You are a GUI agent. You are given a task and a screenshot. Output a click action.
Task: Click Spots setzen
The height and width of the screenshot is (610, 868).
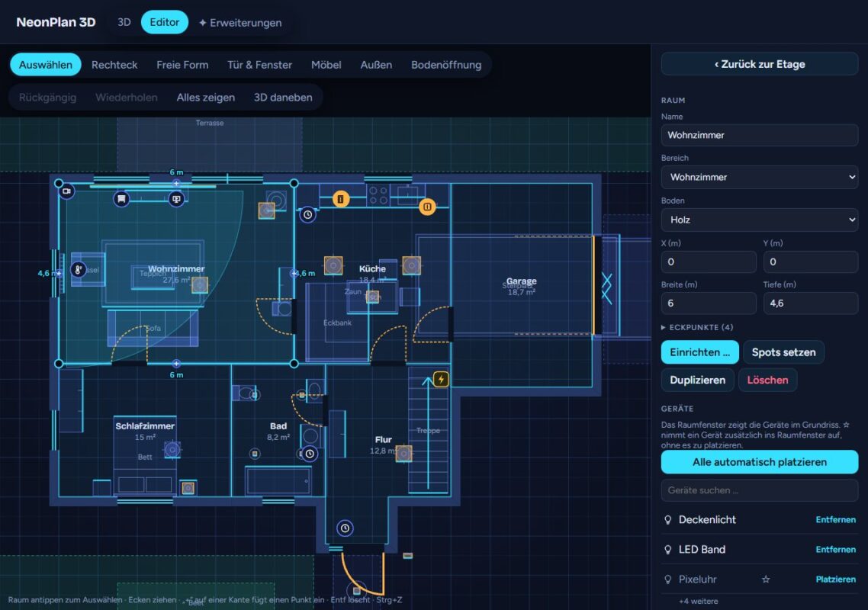coord(783,352)
